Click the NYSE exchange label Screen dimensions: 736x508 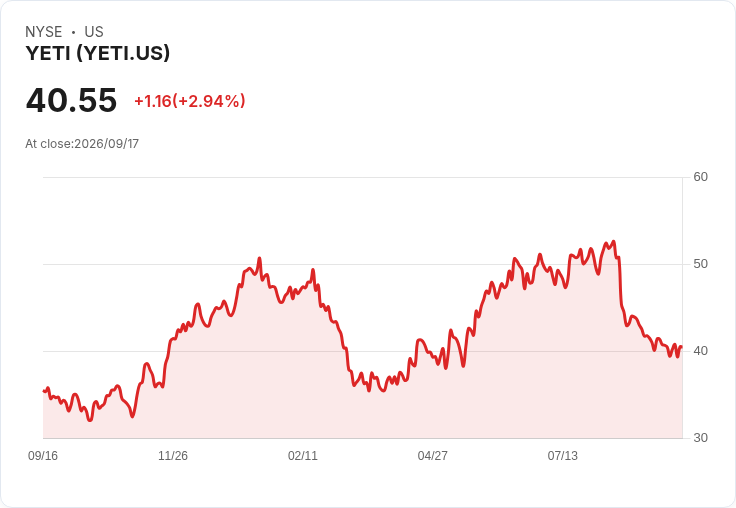tap(44, 32)
